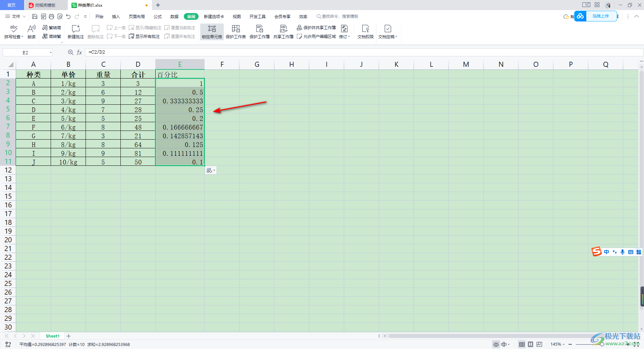Screen dimensions: 644x349
Task: Add a new comment (新建批注)
Action: 76,32
